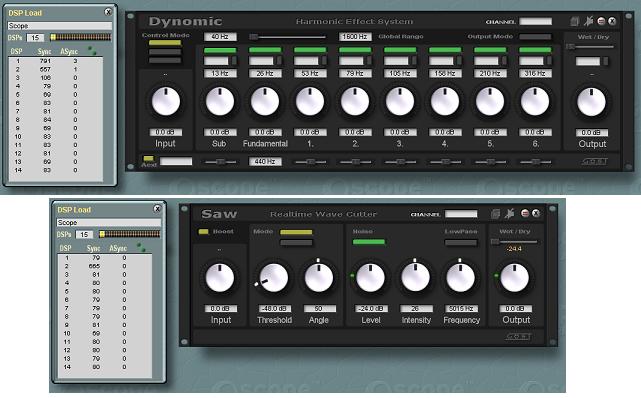Click the Angle knob in Saw

tap(319, 277)
